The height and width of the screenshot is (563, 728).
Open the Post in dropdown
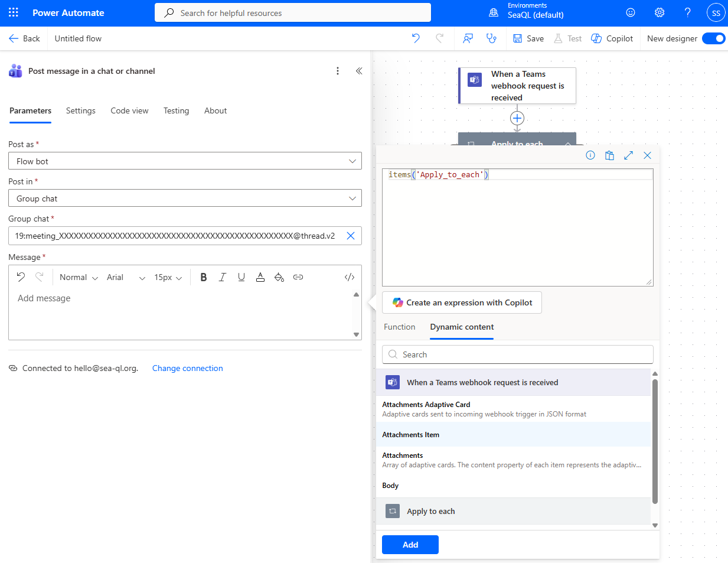[x=185, y=198]
